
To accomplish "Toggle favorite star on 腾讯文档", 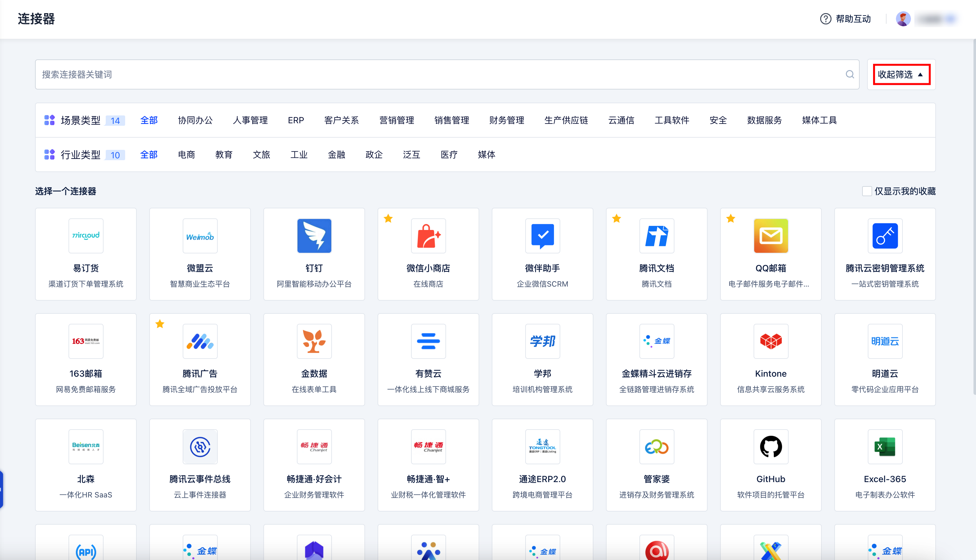I will pyautogui.click(x=617, y=218).
